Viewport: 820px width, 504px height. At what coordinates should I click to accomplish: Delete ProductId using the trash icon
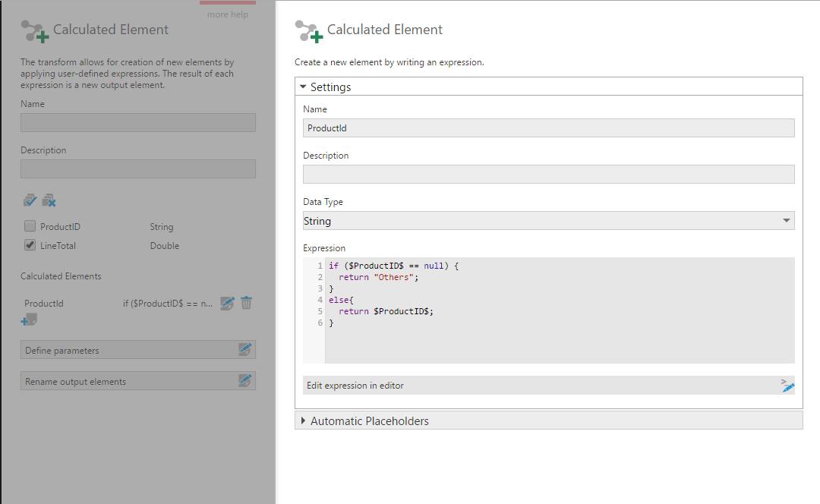coord(246,303)
